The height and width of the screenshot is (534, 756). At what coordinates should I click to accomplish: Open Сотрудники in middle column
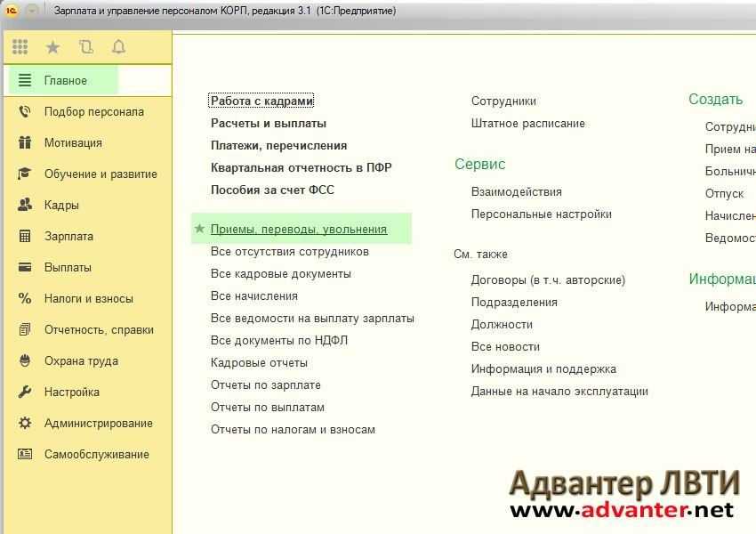[x=503, y=101]
